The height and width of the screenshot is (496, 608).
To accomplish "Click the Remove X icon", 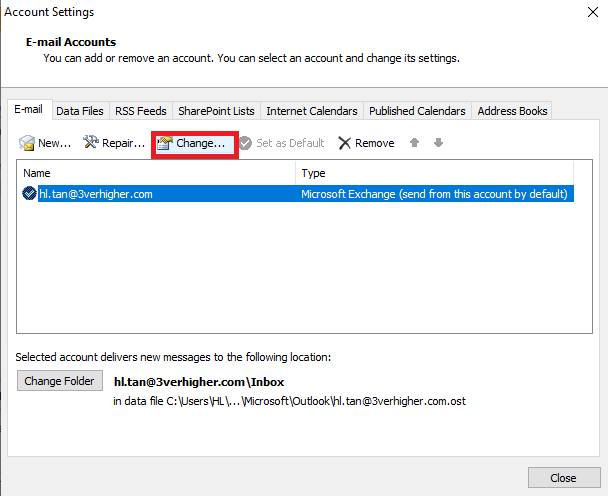I will coord(344,143).
